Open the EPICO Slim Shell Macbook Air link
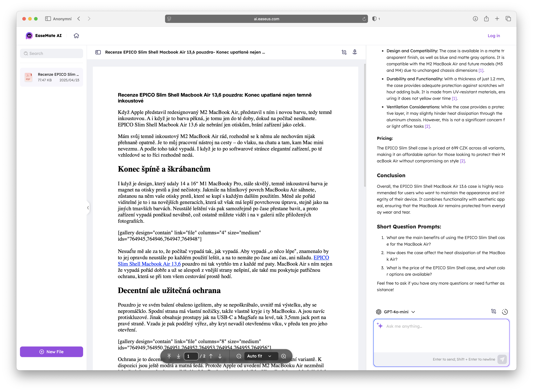 [x=149, y=264]
